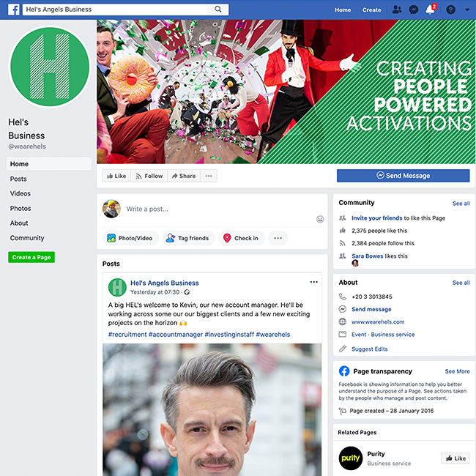Click the post privacy globe icon
Image resolution: width=476 pixels, height=476 pixels.
click(x=187, y=292)
